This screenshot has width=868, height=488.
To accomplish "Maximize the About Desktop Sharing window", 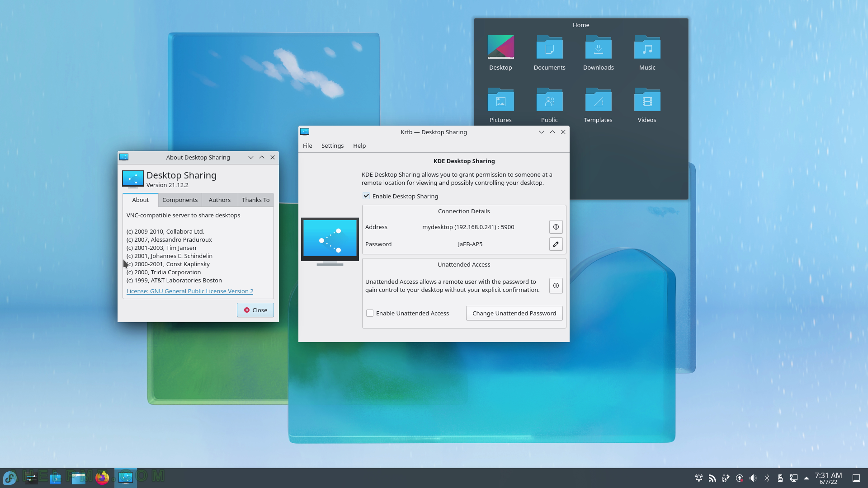I will coord(262,157).
